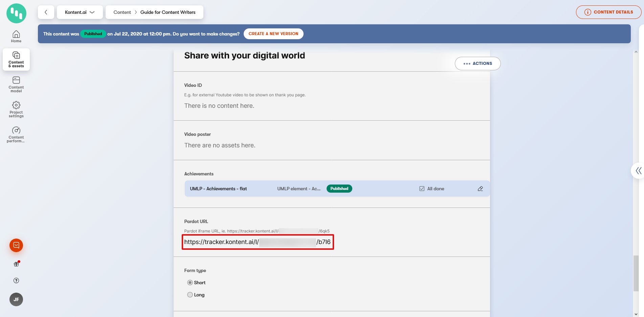Viewport: 644px width, 317px height.
Task: Open the help question mark icon
Action: tap(16, 281)
